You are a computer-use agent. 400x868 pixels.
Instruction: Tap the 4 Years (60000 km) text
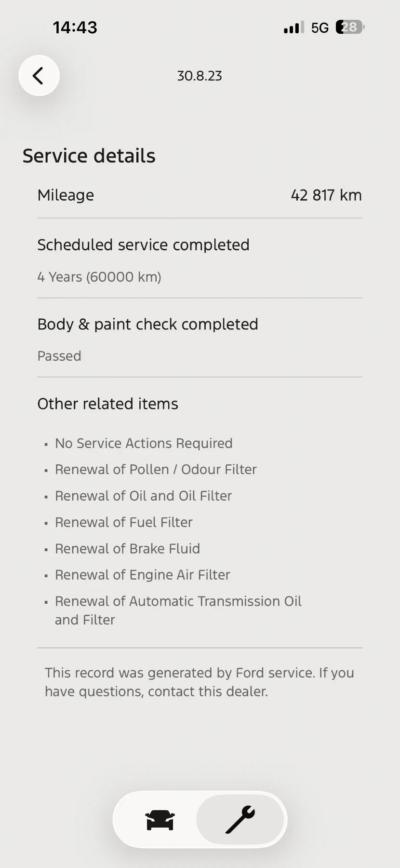click(x=99, y=277)
